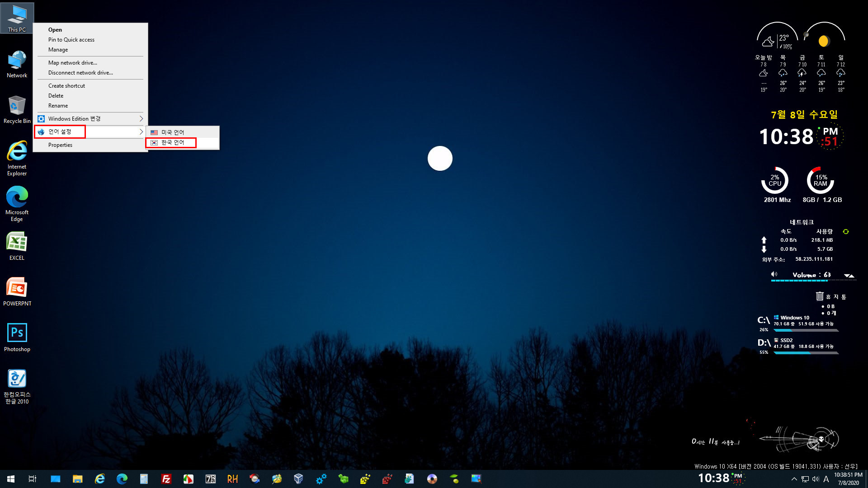Choose Disconnect network drive...
Viewport: 868px width, 488px height.
coord(90,73)
